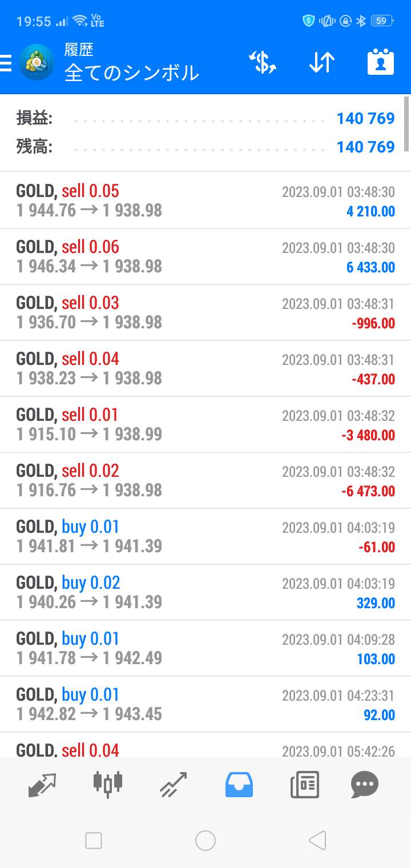Open the Messages chat bubble tab

pos(365,785)
